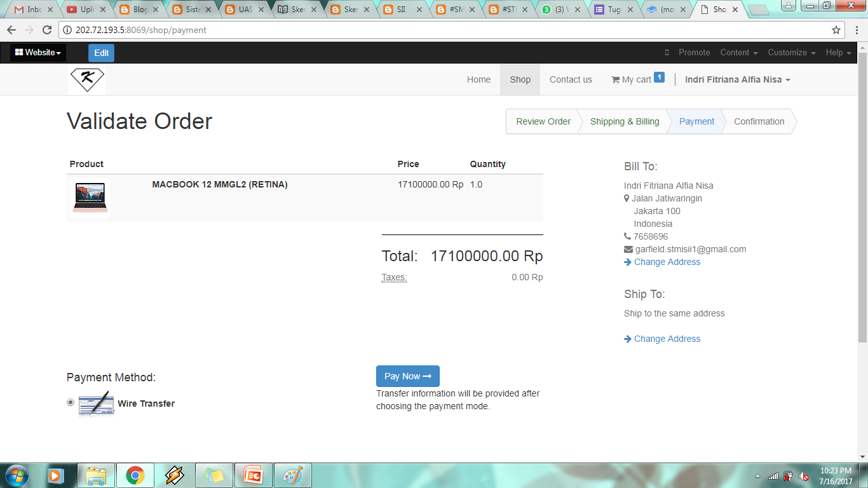Open the Paint app in the taskbar
The image size is (868, 488).
[x=292, y=475]
